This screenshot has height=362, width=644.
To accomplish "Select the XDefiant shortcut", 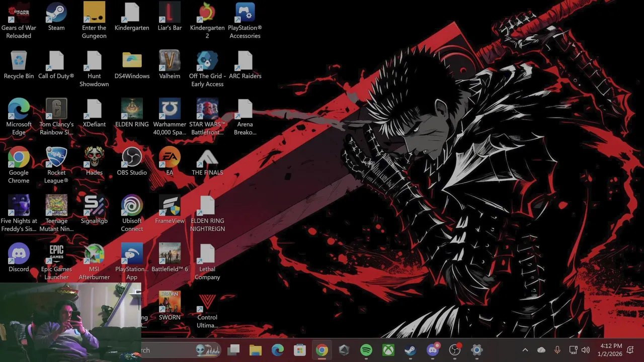I will (94, 114).
